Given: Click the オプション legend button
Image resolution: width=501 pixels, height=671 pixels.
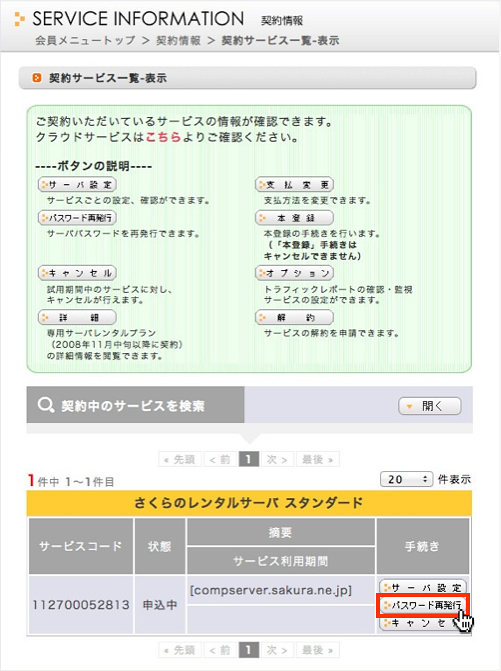Looking at the screenshot, I should point(294,273).
